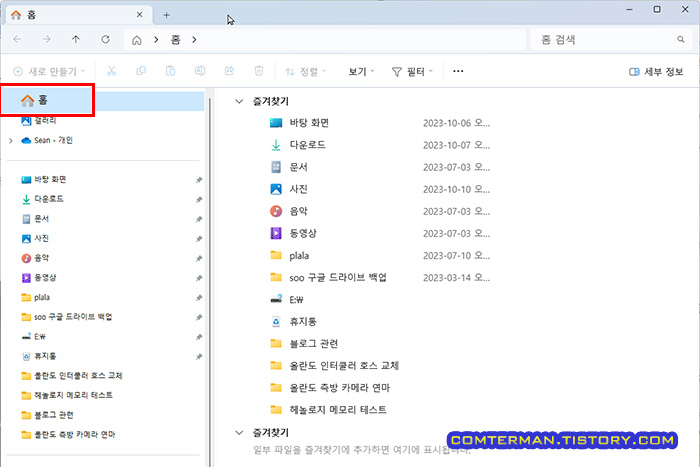Open 동영상 in sidebar

(x=39, y=278)
